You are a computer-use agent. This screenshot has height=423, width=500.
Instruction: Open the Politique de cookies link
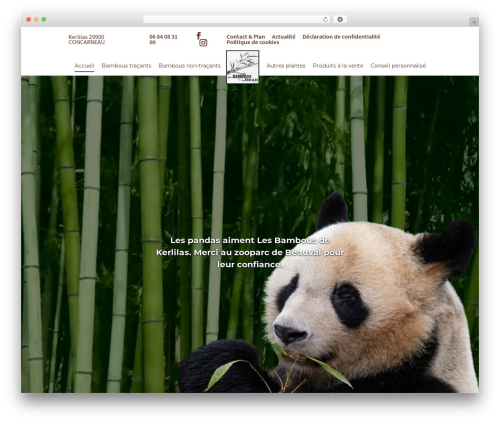coord(253,42)
